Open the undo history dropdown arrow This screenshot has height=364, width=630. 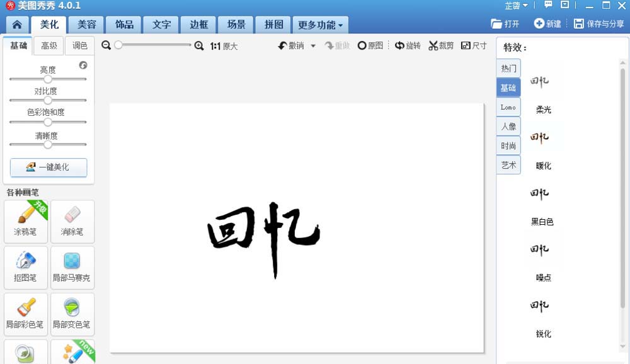(x=313, y=46)
